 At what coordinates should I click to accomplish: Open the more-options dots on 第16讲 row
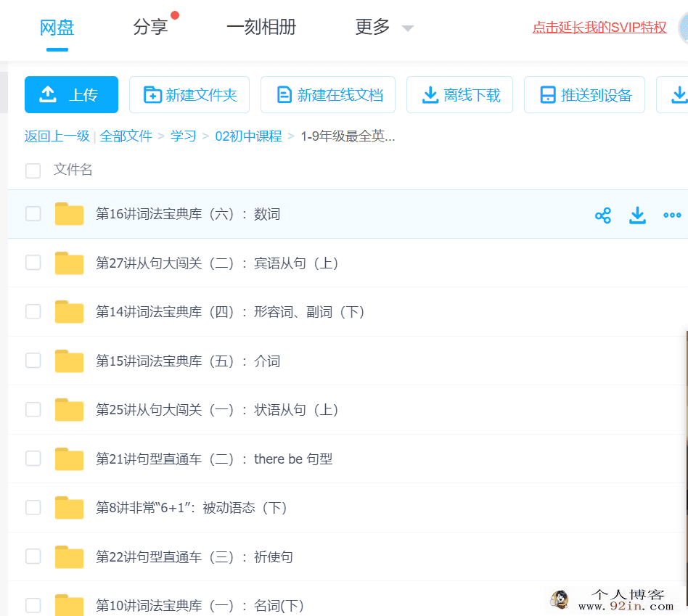tap(672, 215)
